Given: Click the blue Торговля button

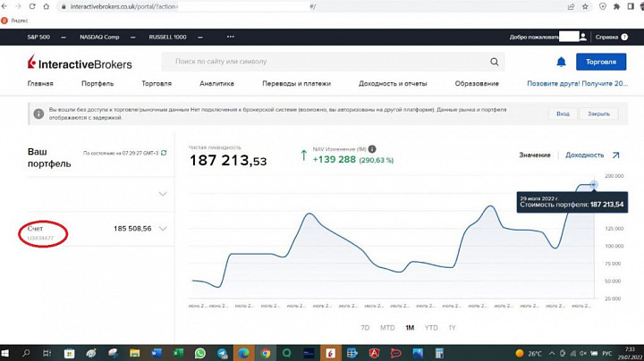Looking at the screenshot, I should [x=601, y=62].
